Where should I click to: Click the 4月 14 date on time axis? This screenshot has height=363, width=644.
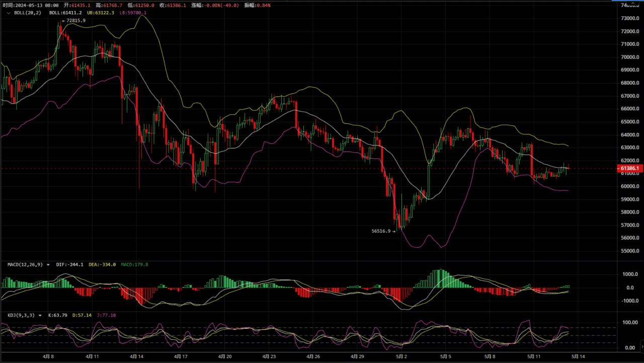pos(137,356)
